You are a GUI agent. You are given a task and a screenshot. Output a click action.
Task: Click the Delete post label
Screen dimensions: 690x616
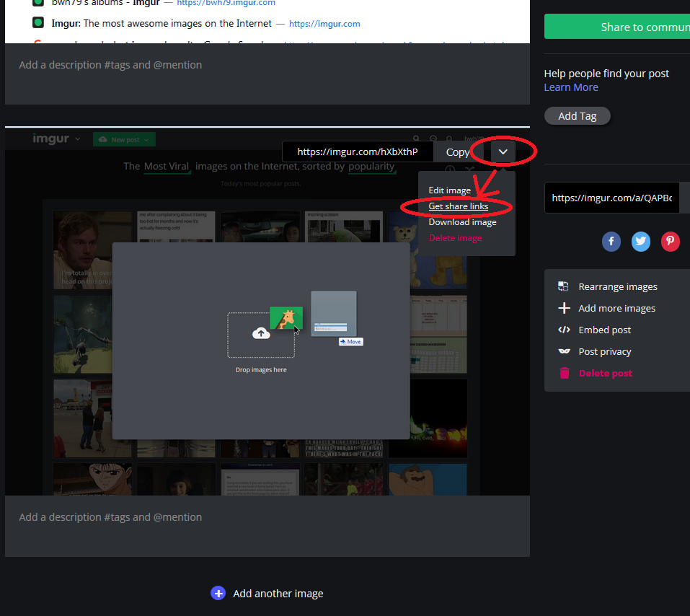606,373
